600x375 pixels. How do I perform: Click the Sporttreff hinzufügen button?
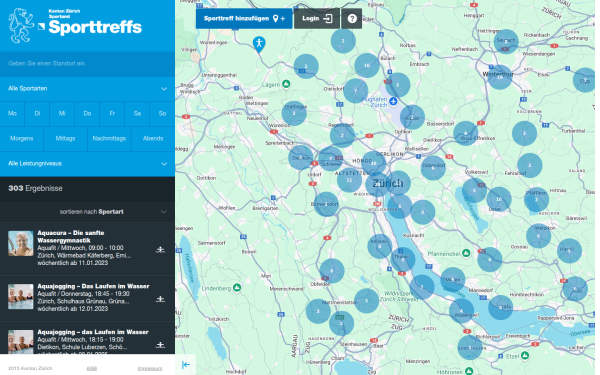pos(244,18)
